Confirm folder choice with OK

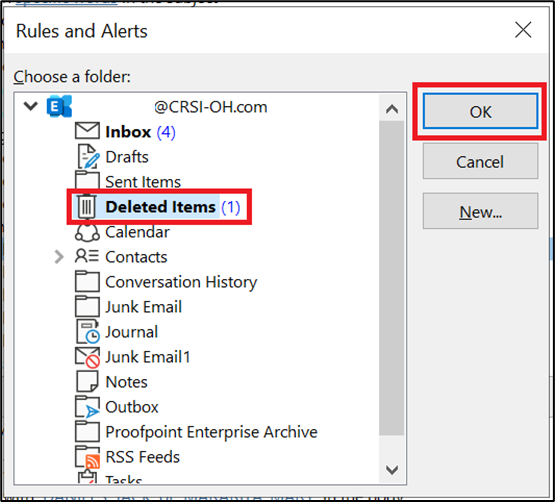[x=480, y=111]
